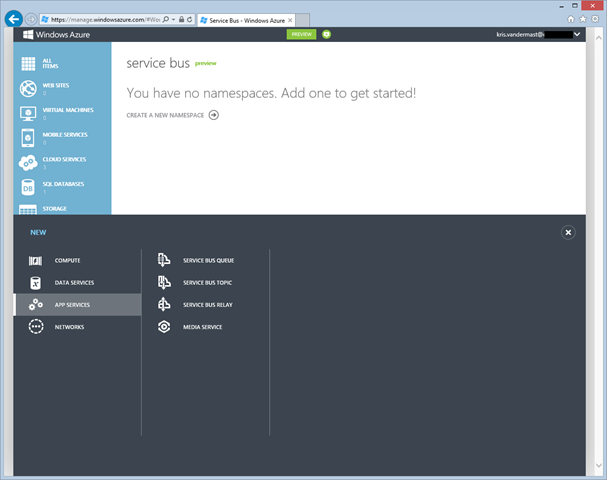The width and height of the screenshot is (607, 480).
Task: Click the kris.vandermast account name
Action: [520, 34]
